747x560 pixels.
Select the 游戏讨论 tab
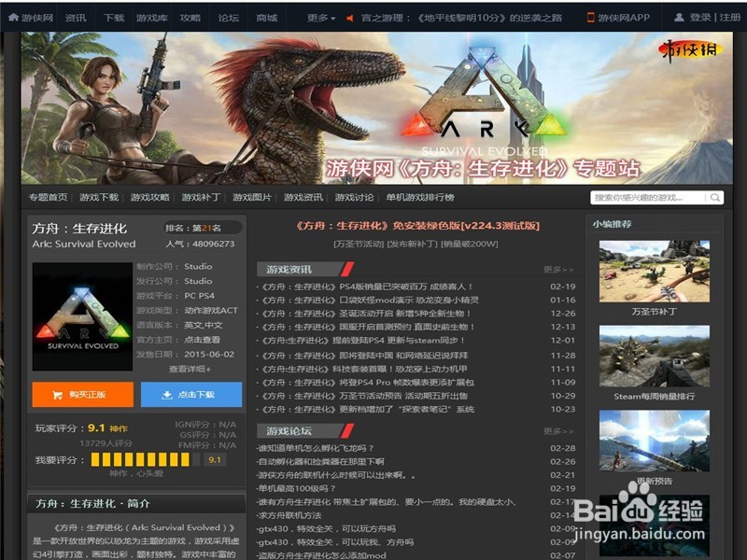pyautogui.click(x=355, y=197)
